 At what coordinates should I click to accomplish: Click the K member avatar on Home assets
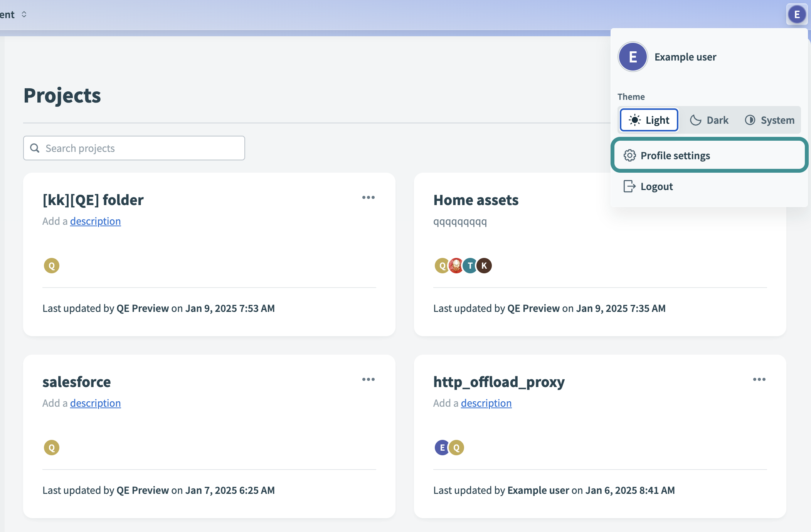tap(485, 266)
